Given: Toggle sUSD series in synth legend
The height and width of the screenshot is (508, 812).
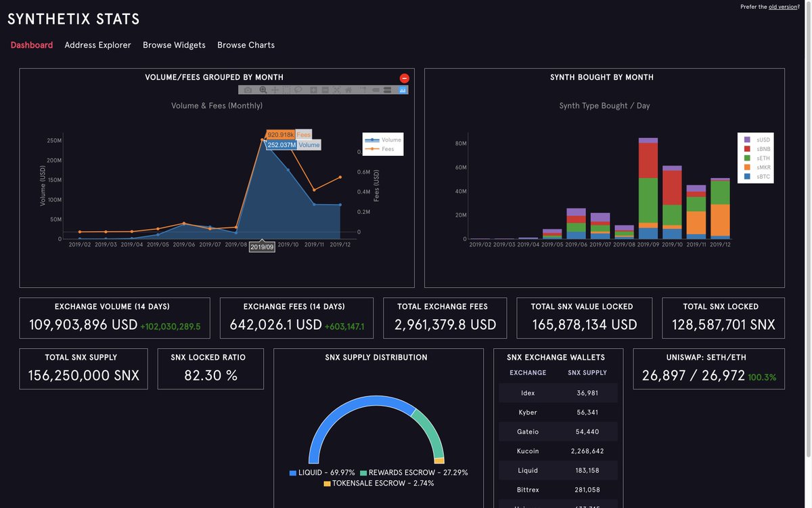Looking at the screenshot, I should (757, 139).
